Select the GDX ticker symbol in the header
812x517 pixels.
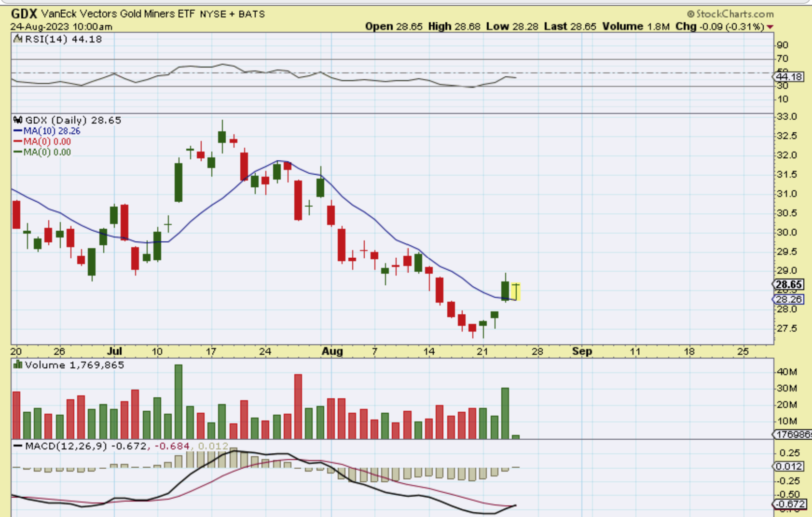[24, 14]
